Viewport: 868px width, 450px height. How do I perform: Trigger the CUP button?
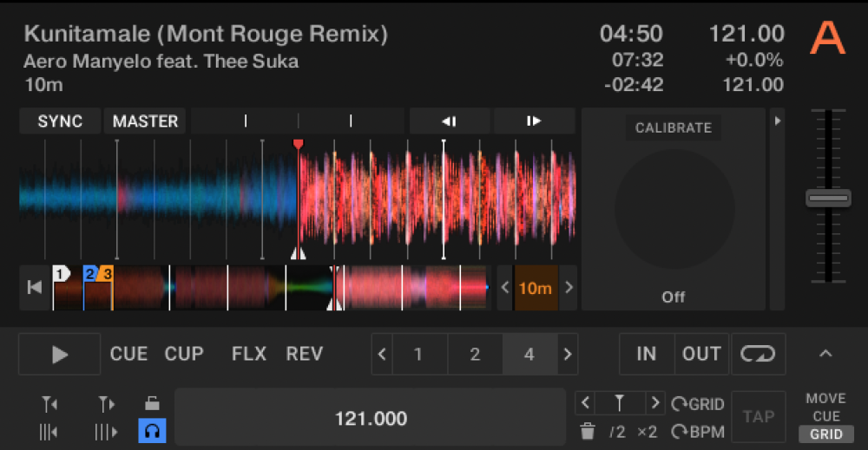pos(184,354)
